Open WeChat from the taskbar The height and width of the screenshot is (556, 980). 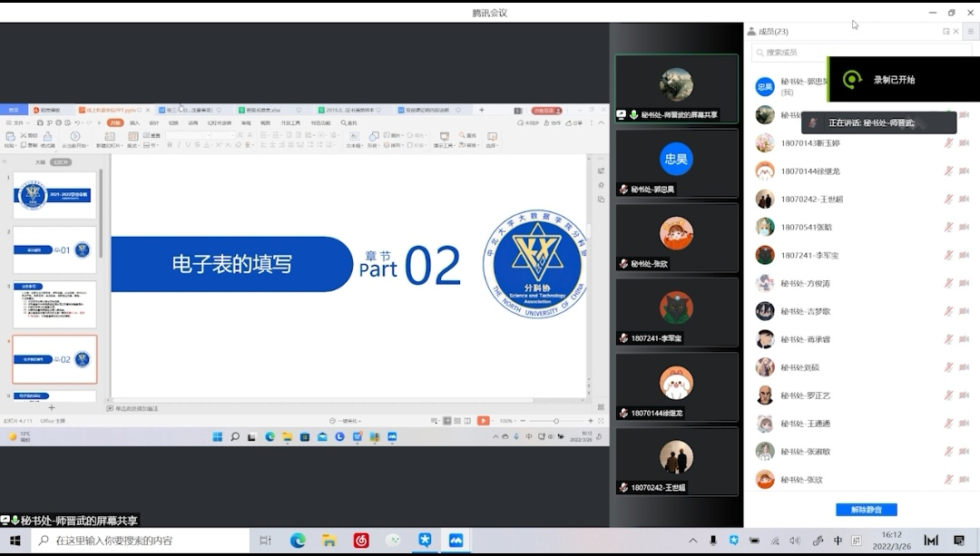[393, 541]
